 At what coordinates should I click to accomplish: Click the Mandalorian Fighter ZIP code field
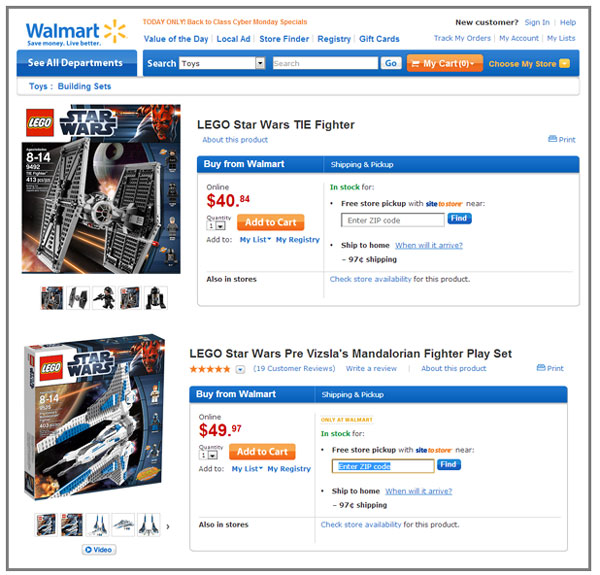383,466
